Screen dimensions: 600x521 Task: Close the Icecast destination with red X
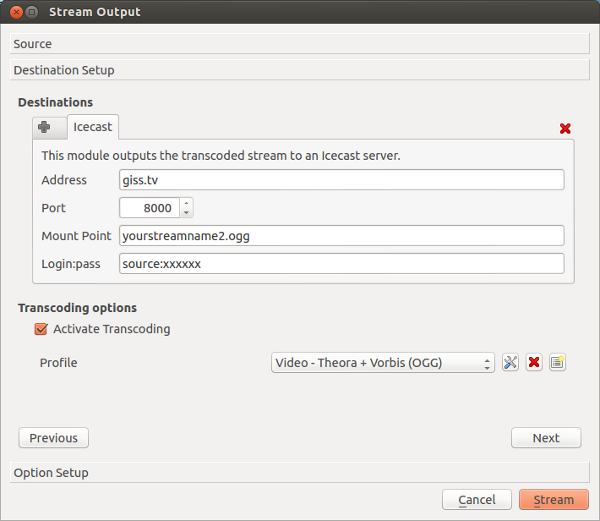565,129
